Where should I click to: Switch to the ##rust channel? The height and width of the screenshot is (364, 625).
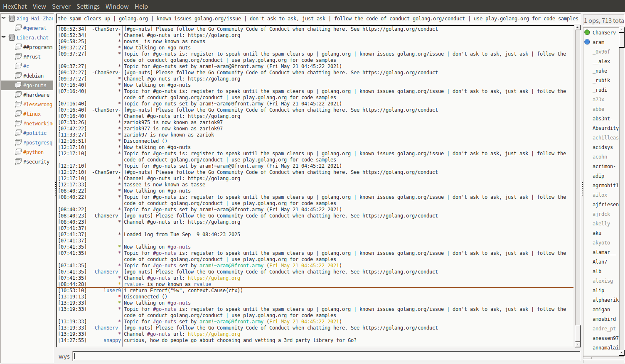click(32, 57)
